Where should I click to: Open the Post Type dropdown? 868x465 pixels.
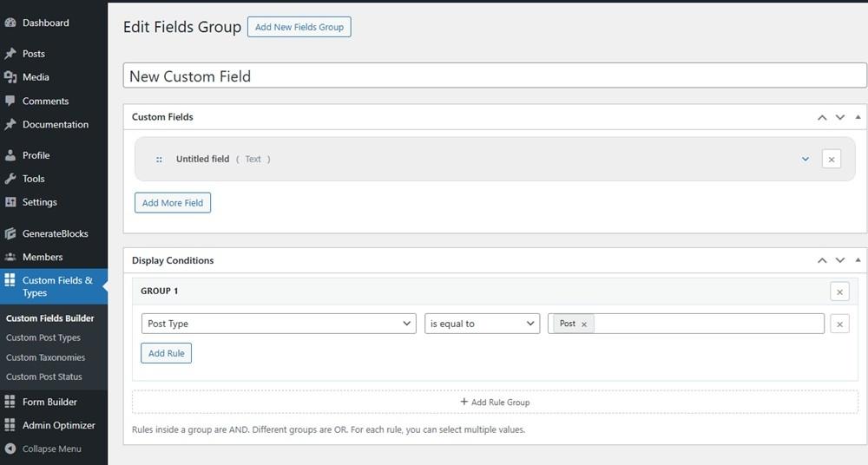(x=279, y=324)
